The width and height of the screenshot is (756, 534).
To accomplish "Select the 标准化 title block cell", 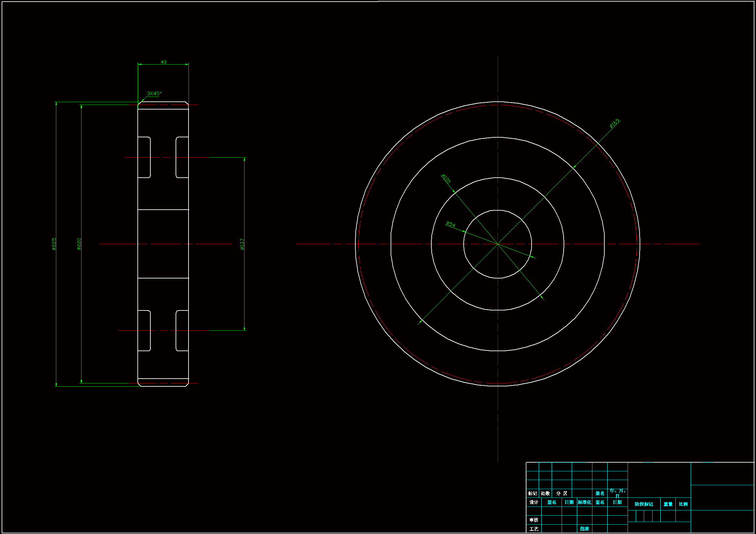I will tap(584, 502).
